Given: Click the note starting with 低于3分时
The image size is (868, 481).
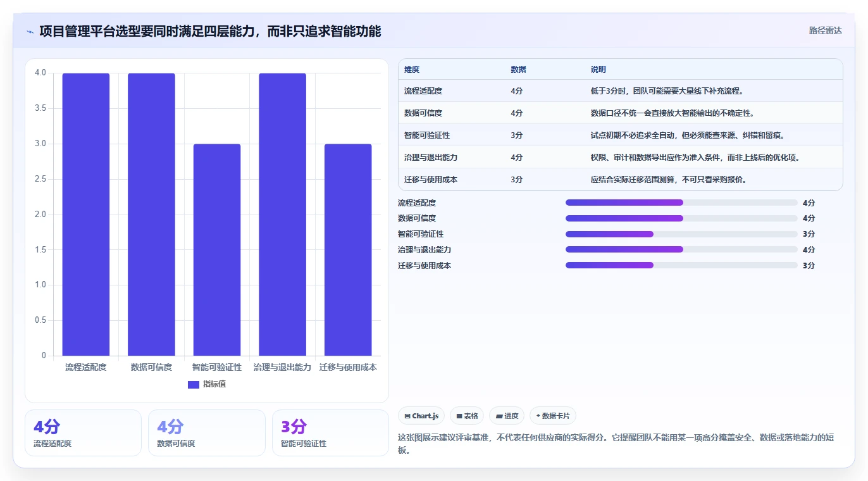Looking at the screenshot, I should pyautogui.click(x=667, y=91).
